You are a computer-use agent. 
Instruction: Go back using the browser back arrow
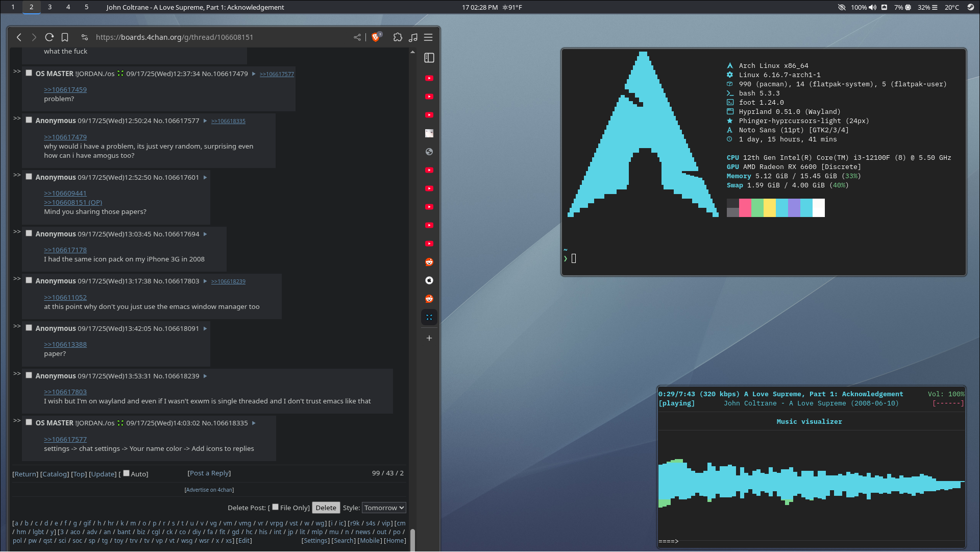(x=19, y=37)
